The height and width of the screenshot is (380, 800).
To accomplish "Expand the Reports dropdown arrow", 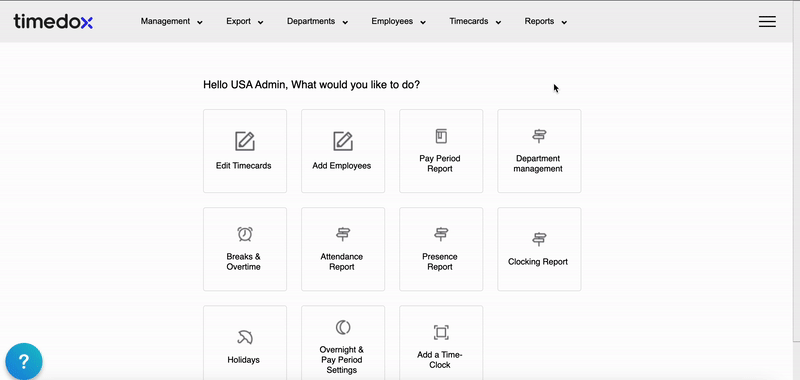I will [x=564, y=22].
